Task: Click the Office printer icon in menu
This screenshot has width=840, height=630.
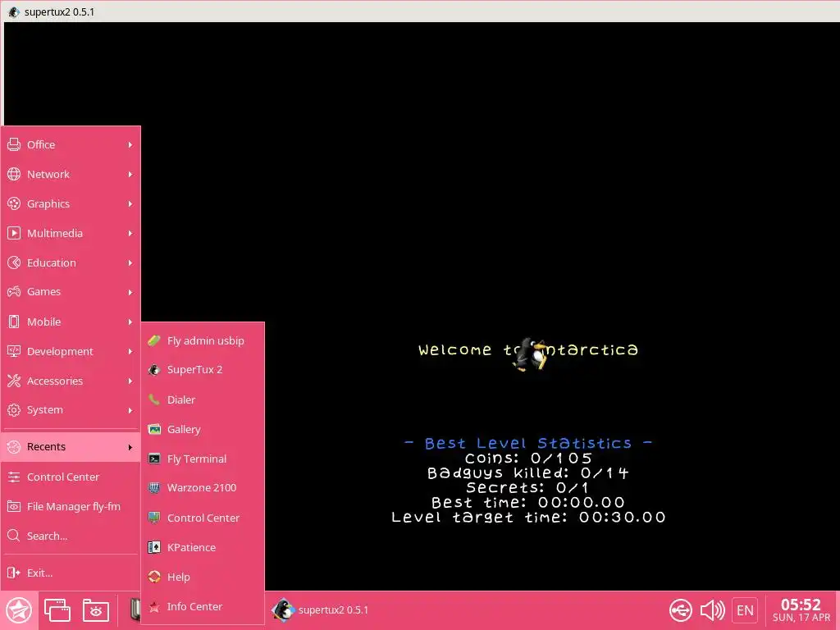Action: click(x=14, y=144)
